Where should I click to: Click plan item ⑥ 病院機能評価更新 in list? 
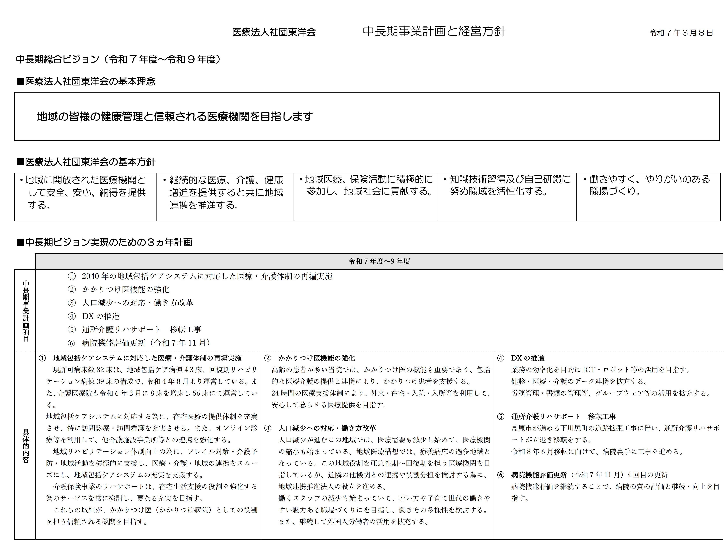tap(139, 343)
